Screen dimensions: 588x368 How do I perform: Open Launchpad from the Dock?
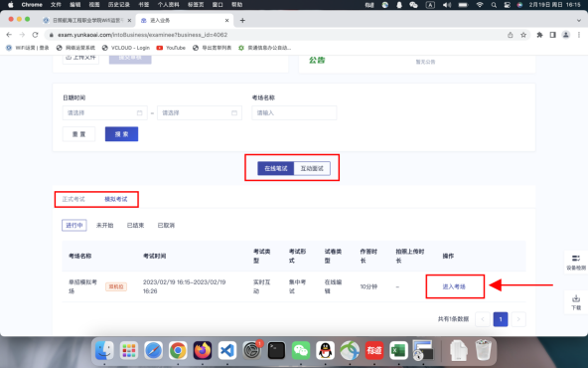click(x=129, y=351)
